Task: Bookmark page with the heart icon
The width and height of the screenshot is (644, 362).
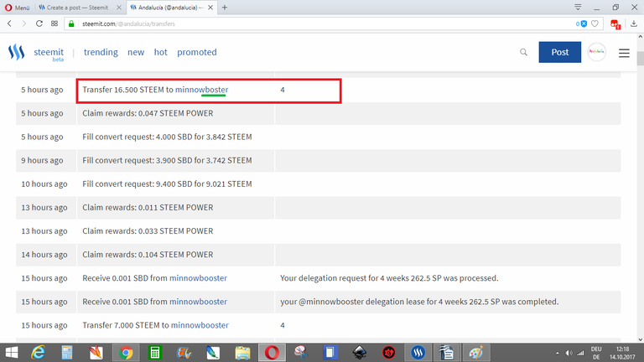Action: point(595,23)
